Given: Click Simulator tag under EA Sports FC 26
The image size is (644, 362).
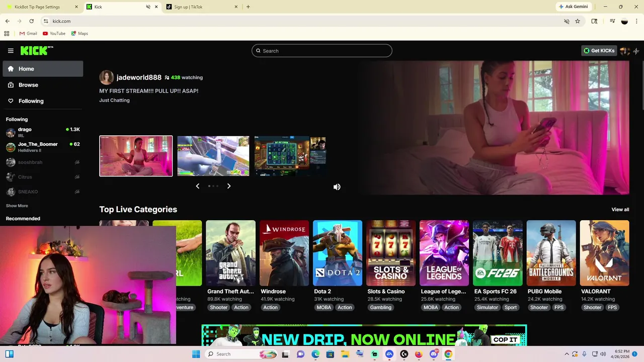Looking at the screenshot, I should 488,307.
